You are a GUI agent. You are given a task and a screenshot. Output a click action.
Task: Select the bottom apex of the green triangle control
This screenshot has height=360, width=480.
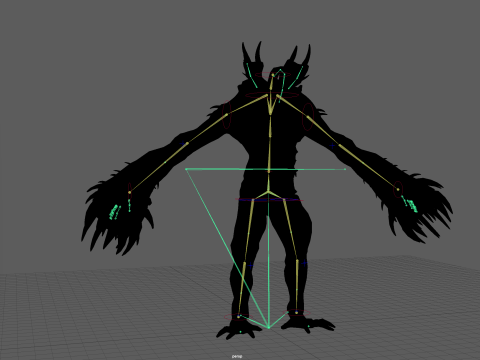point(269,328)
